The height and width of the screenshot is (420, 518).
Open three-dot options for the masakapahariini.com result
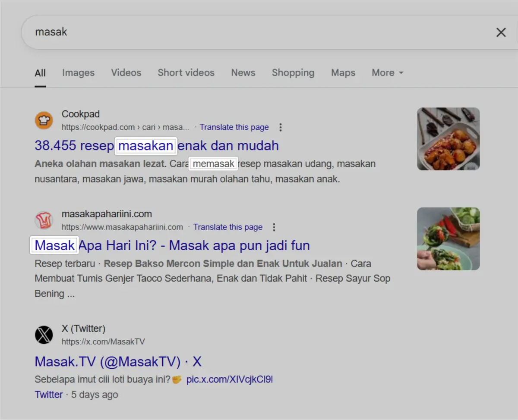click(x=274, y=227)
